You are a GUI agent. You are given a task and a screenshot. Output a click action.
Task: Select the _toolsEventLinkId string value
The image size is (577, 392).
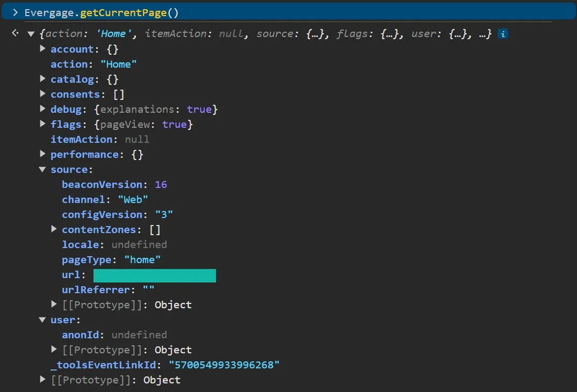(x=224, y=365)
